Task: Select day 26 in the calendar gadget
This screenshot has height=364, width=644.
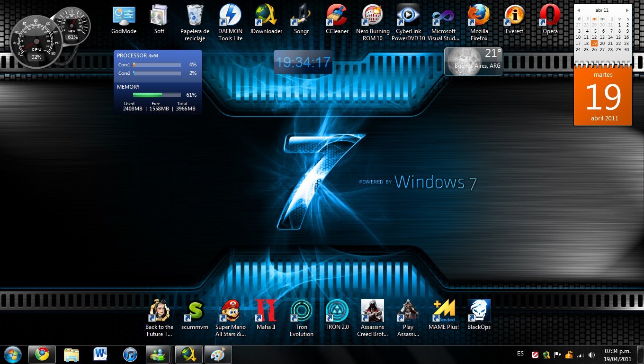Action: pos(594,49)
